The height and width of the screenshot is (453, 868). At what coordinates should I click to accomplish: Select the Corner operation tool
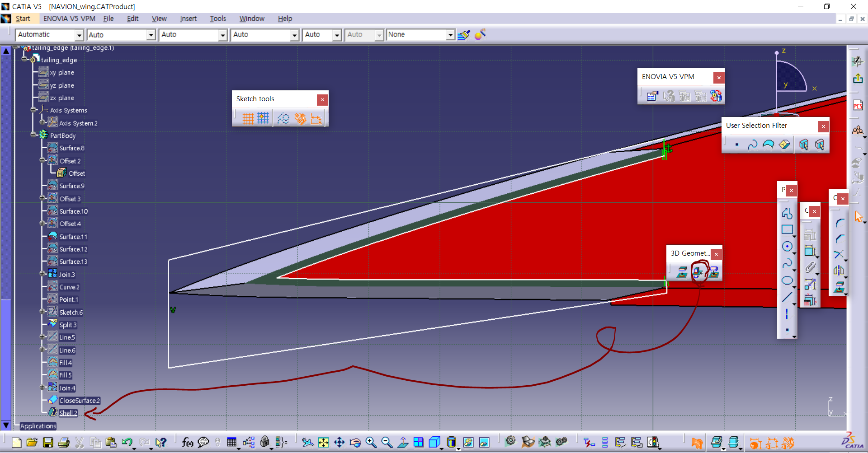(839, 223)
